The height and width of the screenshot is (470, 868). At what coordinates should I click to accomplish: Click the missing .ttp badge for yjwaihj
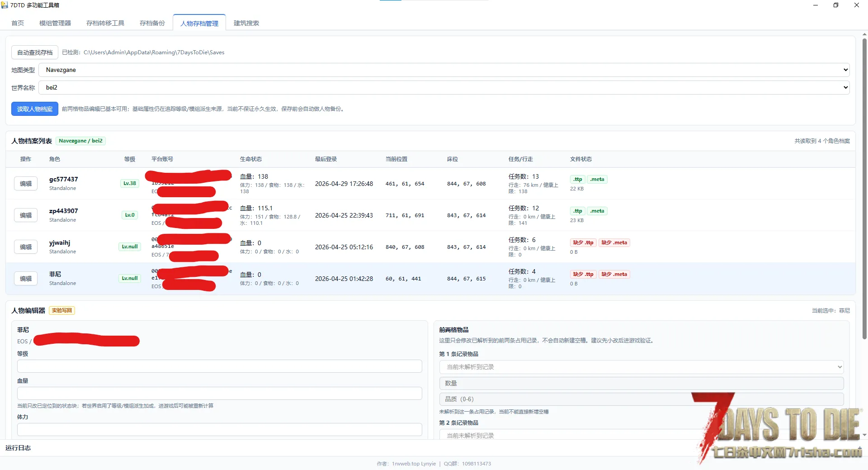click(583, 243)
